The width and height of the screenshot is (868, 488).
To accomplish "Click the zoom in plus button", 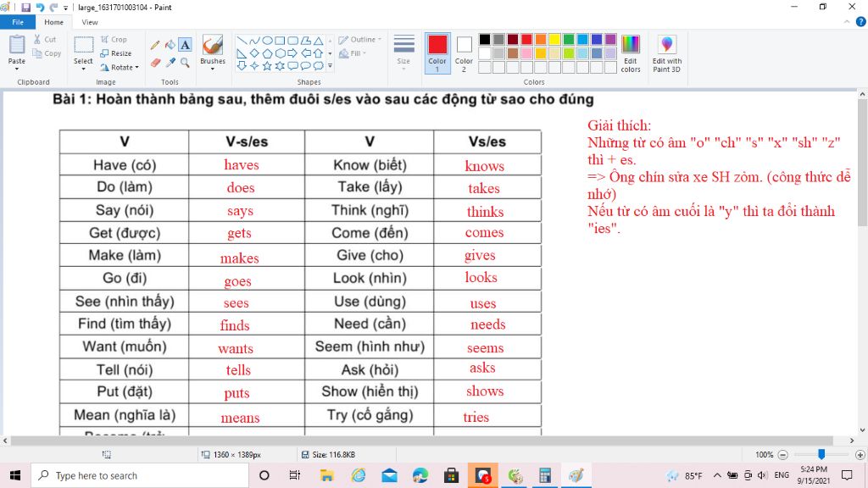I will (x=860, y=455).
